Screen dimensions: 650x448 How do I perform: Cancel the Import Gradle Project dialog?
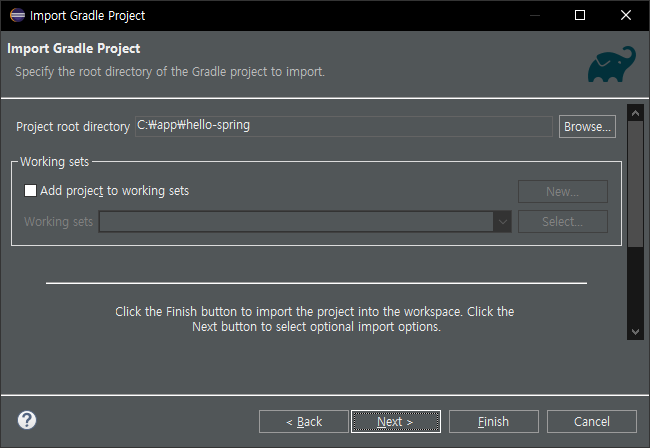click(592, 421)
